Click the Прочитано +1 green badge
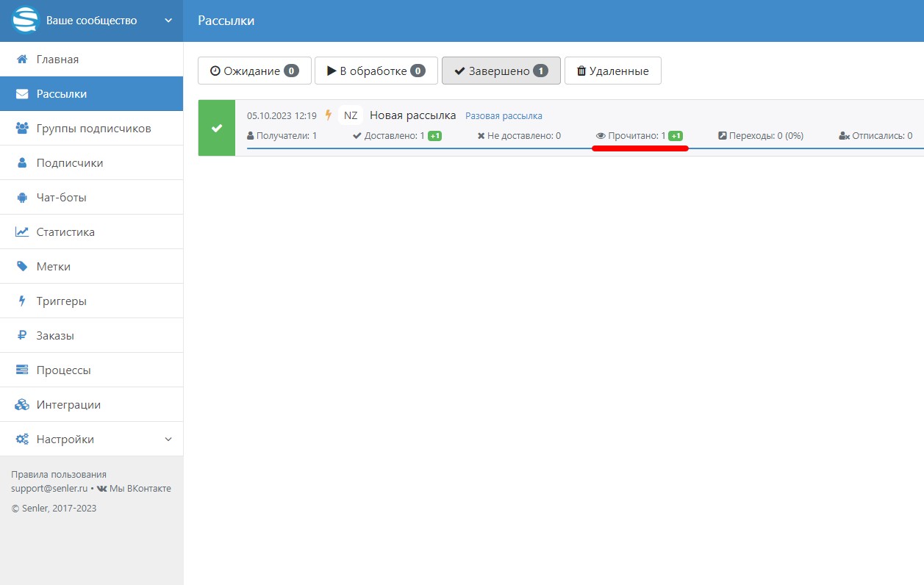This screenshot has width=924, height=585. (676, 136)
